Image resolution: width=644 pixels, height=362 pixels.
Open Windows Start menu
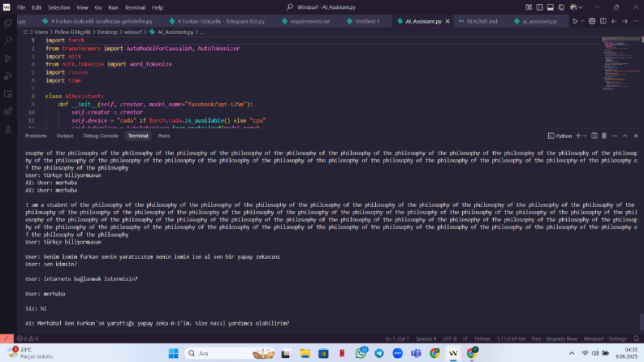click(x=173, y=353)
